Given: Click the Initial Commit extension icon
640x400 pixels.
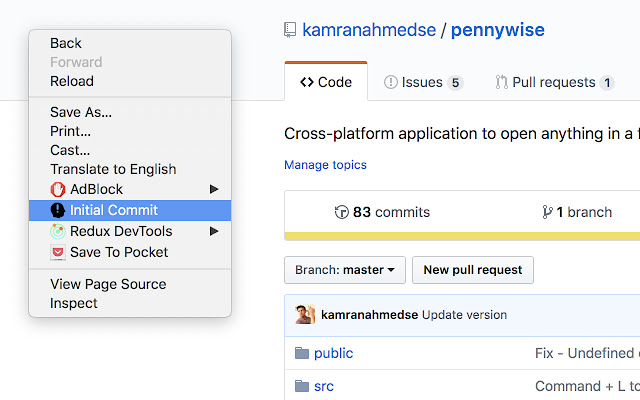Looking at the screenshot, I should click(58, 210).
